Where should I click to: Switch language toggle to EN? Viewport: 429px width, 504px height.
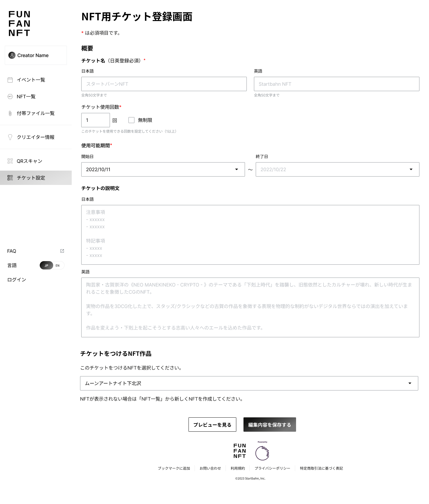pos(58,265)
